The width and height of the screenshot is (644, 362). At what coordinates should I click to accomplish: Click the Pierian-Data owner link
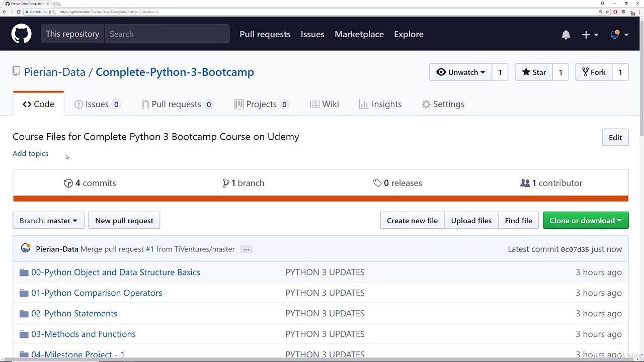coord(55,72)
